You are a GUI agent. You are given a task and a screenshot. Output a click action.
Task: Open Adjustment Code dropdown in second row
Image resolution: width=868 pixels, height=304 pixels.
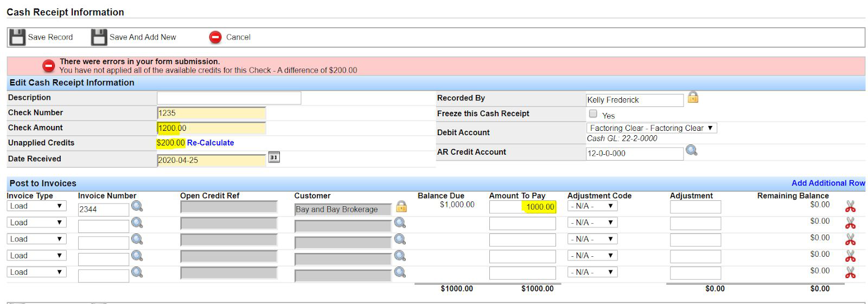[592, 223]
